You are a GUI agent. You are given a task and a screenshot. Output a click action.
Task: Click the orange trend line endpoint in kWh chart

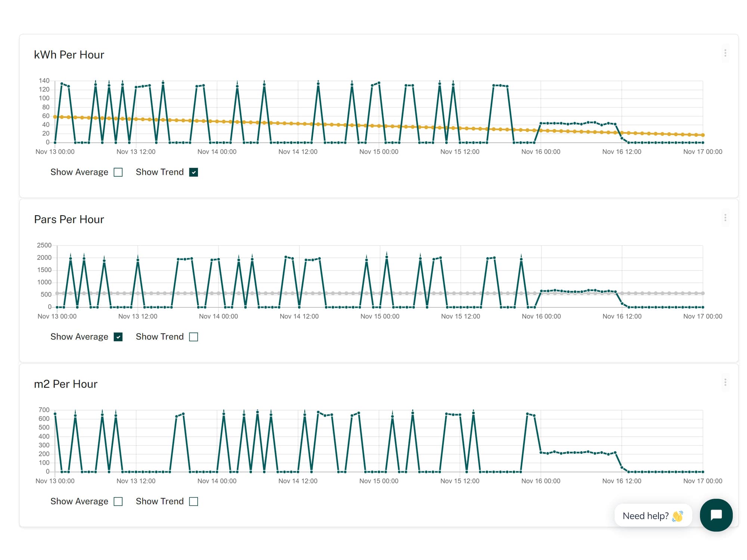[x=703, y=135]
